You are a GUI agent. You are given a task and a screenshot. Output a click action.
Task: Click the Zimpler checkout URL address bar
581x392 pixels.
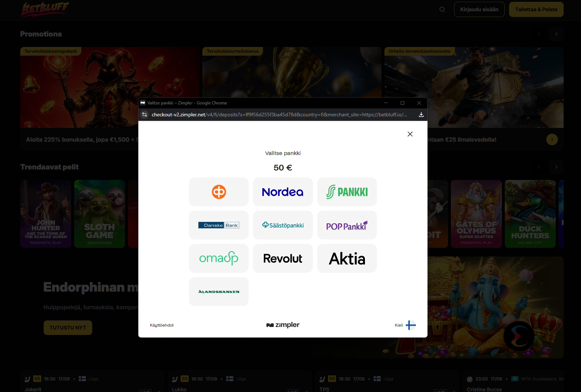tap(279, 115)
